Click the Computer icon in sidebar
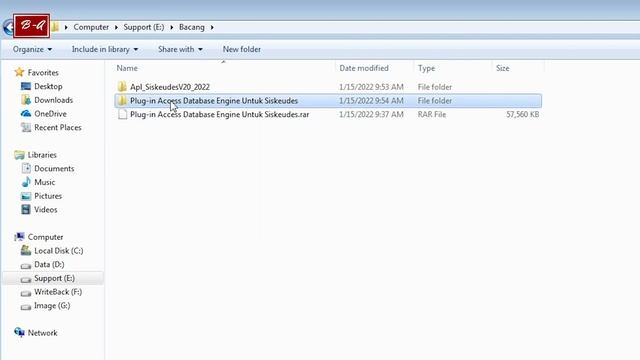 [x=19, y=237]
